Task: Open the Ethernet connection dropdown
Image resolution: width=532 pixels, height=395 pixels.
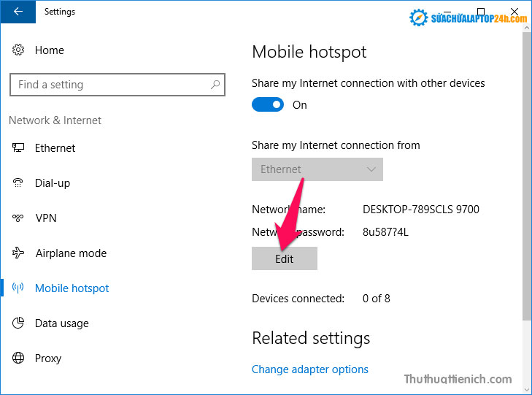Action: [x=317, y=169]
